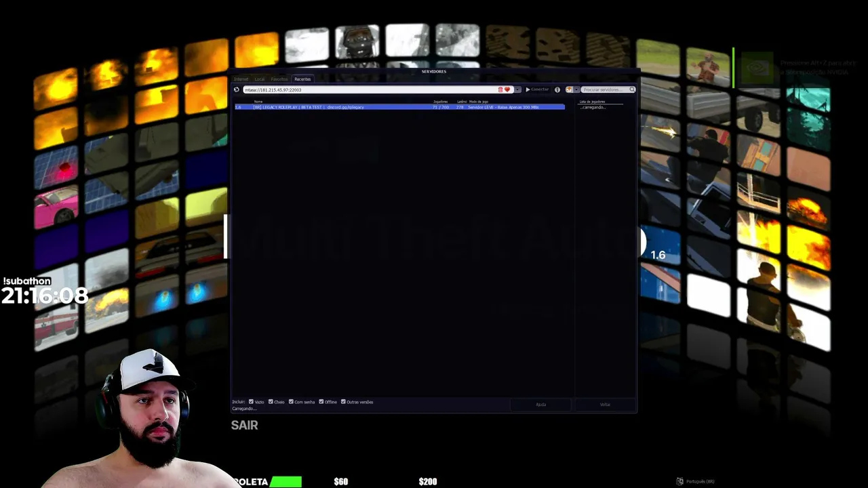Toggle the Outras versões checkbox
868x488 pixels.
pos(343,402)
